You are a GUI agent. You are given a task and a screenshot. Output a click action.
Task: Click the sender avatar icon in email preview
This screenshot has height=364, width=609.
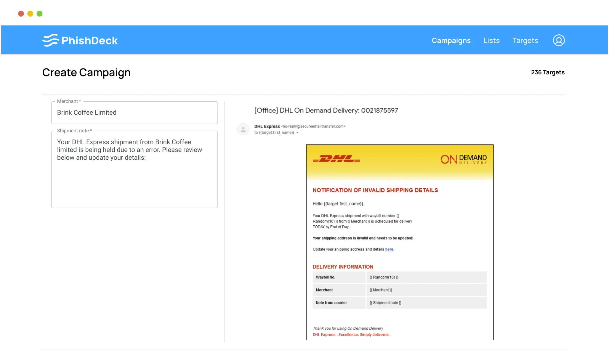[x=243, y=129]
